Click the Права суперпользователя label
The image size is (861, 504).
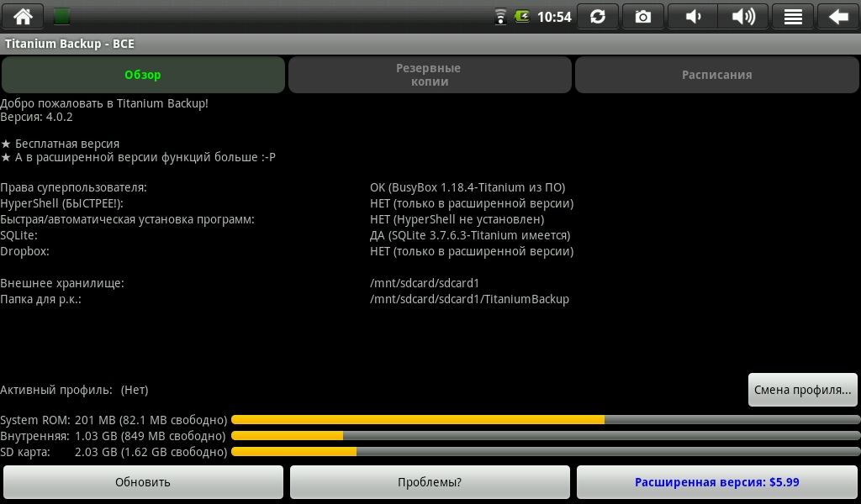(x=74, y=187)
